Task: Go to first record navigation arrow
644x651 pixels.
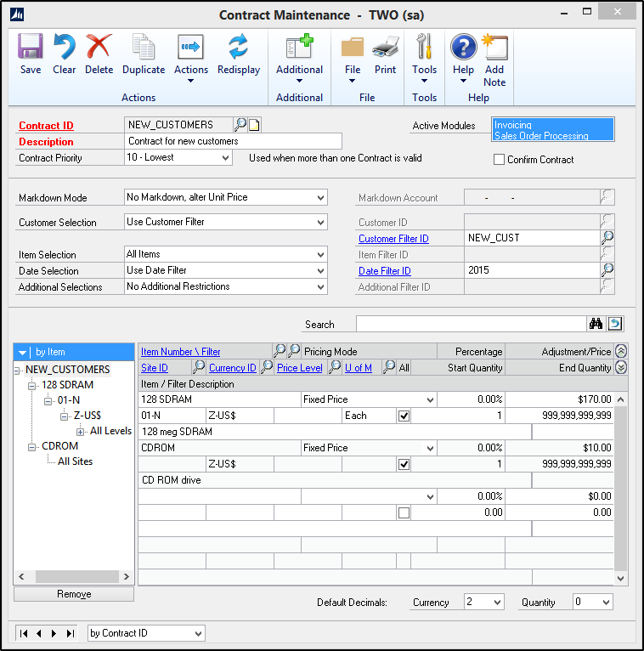Action: [24, 633]
